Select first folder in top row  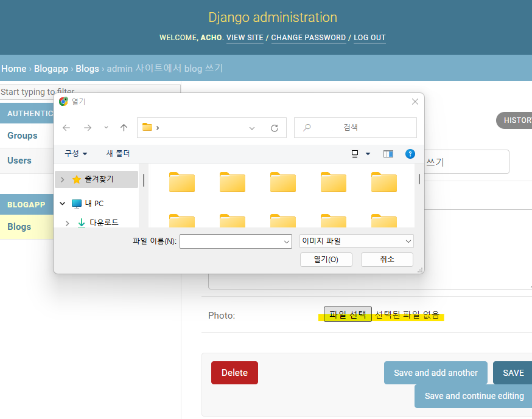click(182, 182)
